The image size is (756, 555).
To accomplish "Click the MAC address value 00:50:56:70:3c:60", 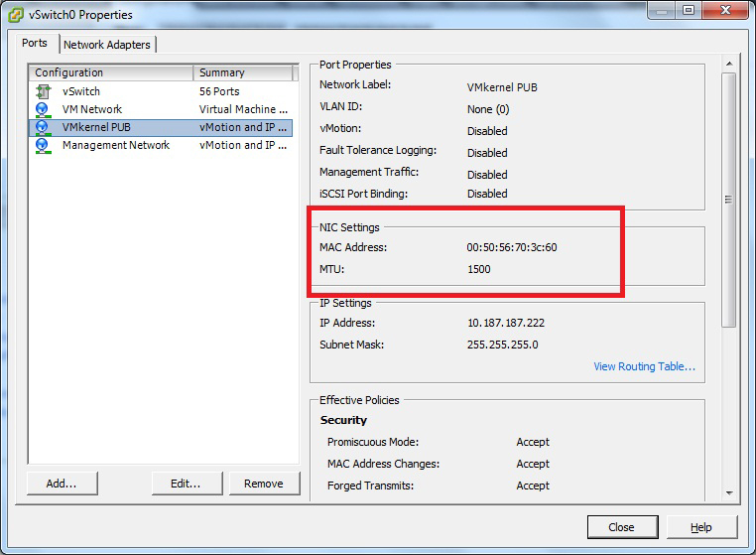I will point(512,247).
